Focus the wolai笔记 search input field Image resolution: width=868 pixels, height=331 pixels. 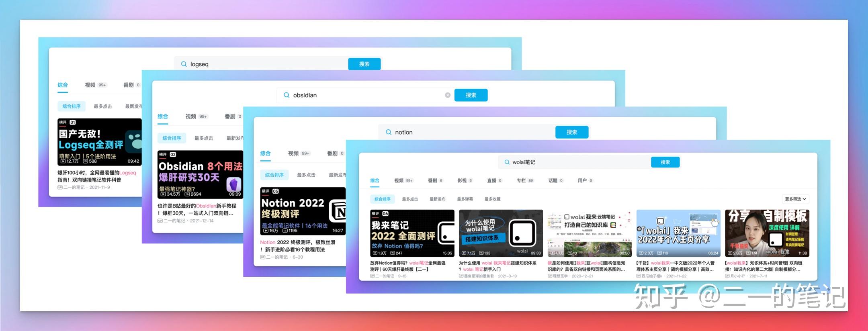coord(575,162)
